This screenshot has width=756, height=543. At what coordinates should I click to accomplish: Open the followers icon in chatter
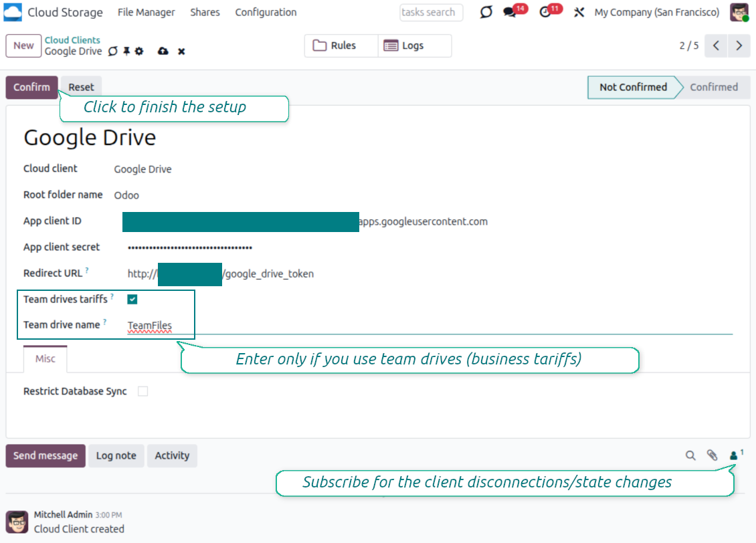click(x=734, y=455)
